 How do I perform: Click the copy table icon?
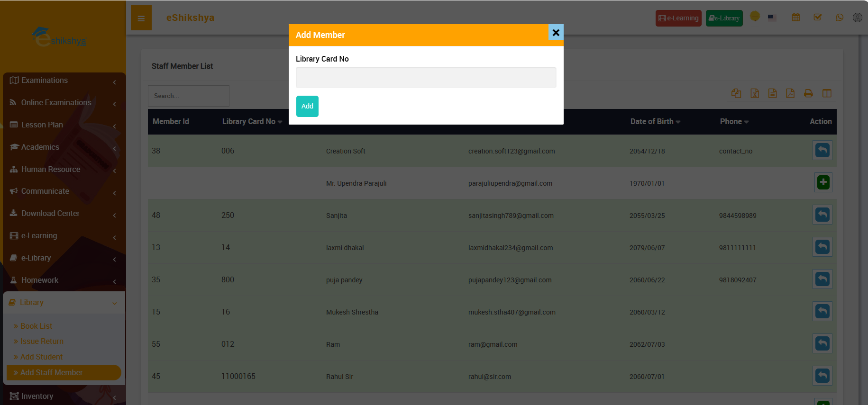point(736,93)
